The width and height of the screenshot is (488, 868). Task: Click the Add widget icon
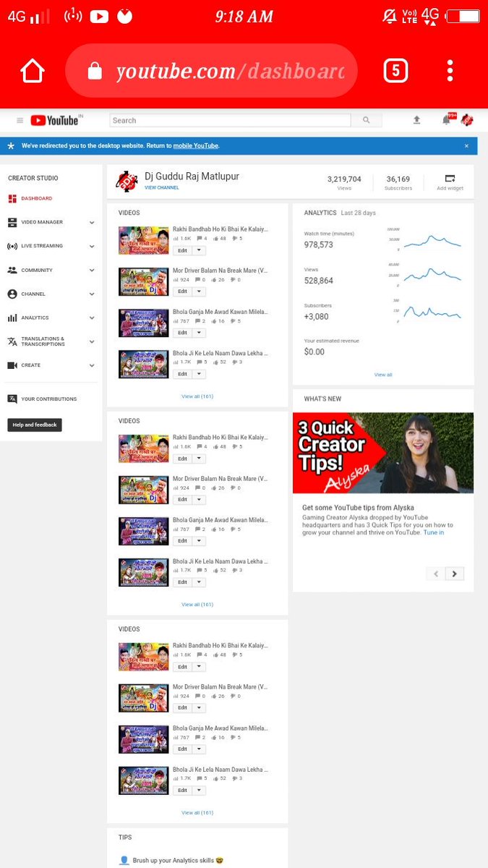click(x=450, y=179)
